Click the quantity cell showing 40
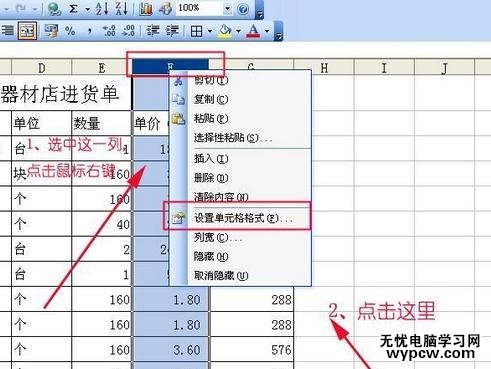This screenshot has height=369, width=491. 102,224
